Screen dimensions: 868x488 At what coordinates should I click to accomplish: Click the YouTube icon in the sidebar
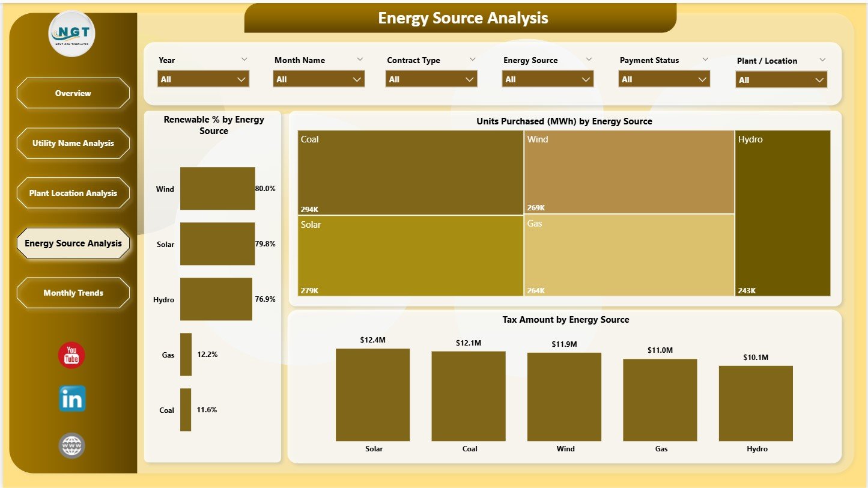pyautogui.click(x=71, y=355)
